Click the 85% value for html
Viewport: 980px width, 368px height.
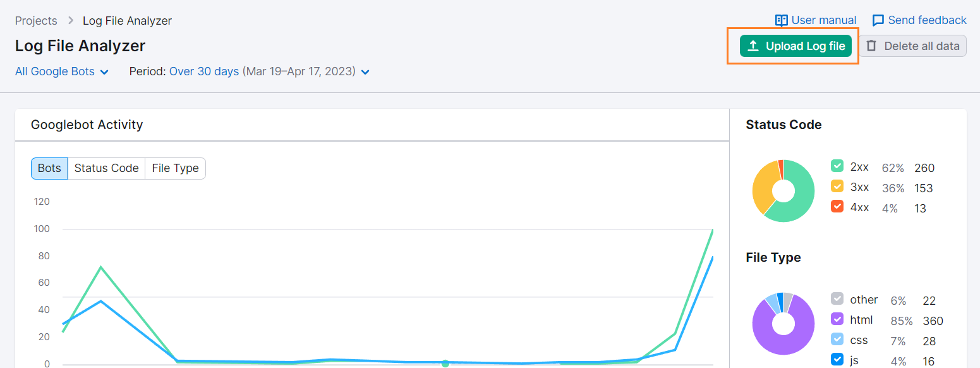tap(902, 321)
